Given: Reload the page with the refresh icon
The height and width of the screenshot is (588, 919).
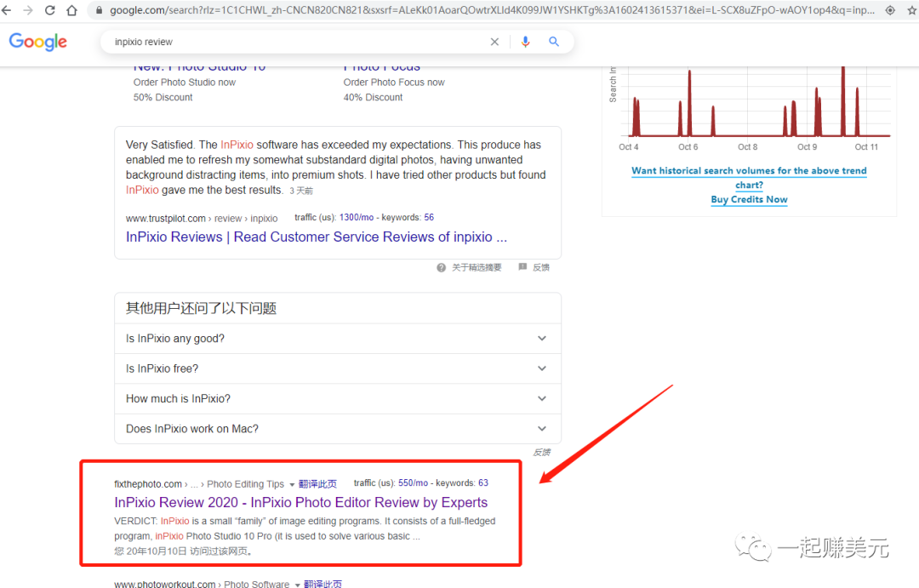Looking at the screenshot, I should click(x=50, y=10).
